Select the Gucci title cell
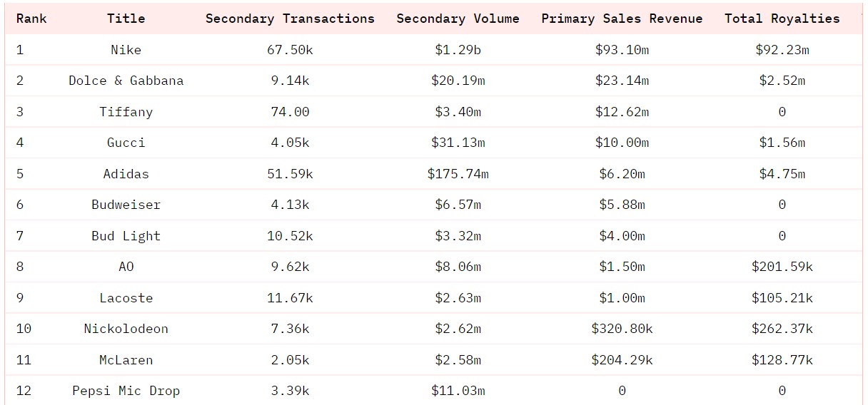868x405 pixels. [x=126, y=143]
